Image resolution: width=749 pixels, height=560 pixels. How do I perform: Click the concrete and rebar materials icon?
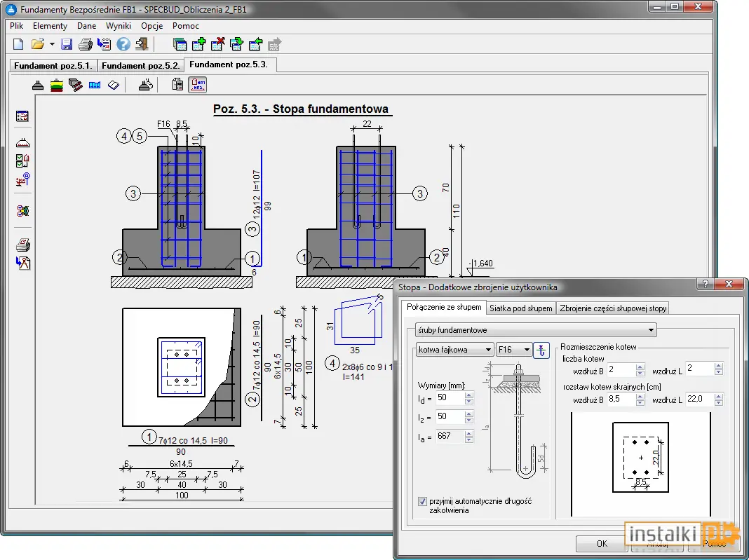(76, 86)
